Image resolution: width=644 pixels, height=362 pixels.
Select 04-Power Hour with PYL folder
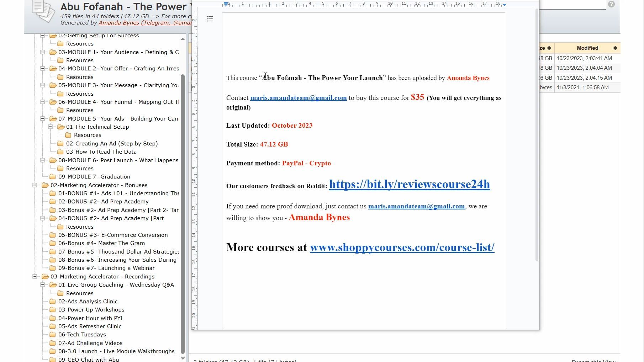91,318
